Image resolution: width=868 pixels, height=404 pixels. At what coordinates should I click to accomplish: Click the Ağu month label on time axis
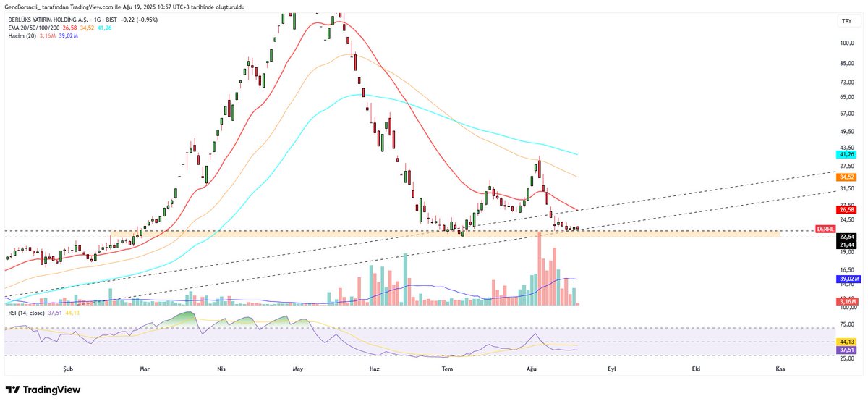click(532, 369)
